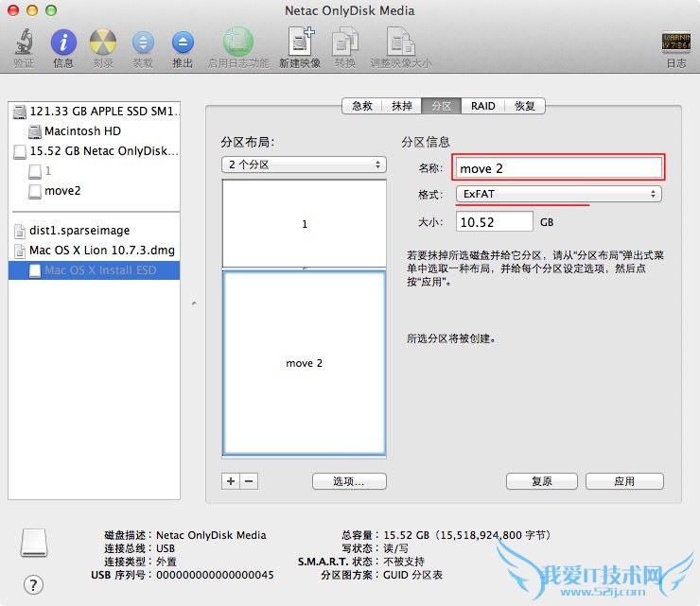
Task: Switch to the RAID tab
Action: click(482, 106)
